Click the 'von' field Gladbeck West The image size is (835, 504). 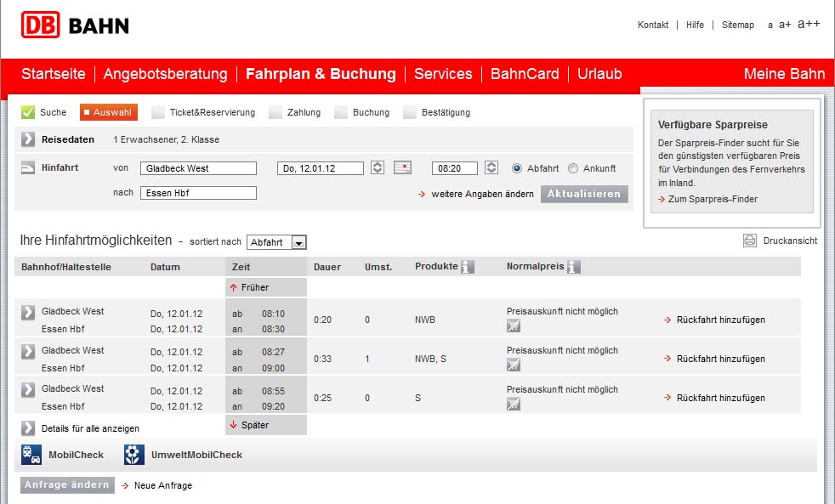(198, 168)
